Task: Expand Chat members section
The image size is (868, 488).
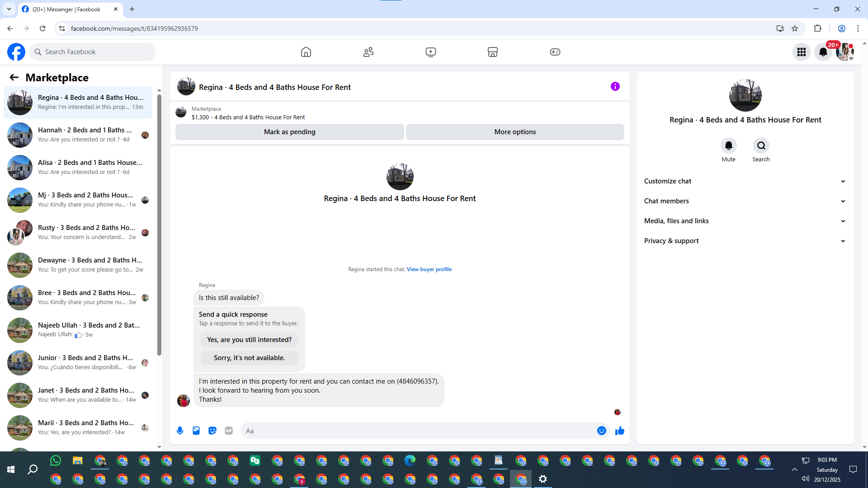Action: [x=745, y=201]
